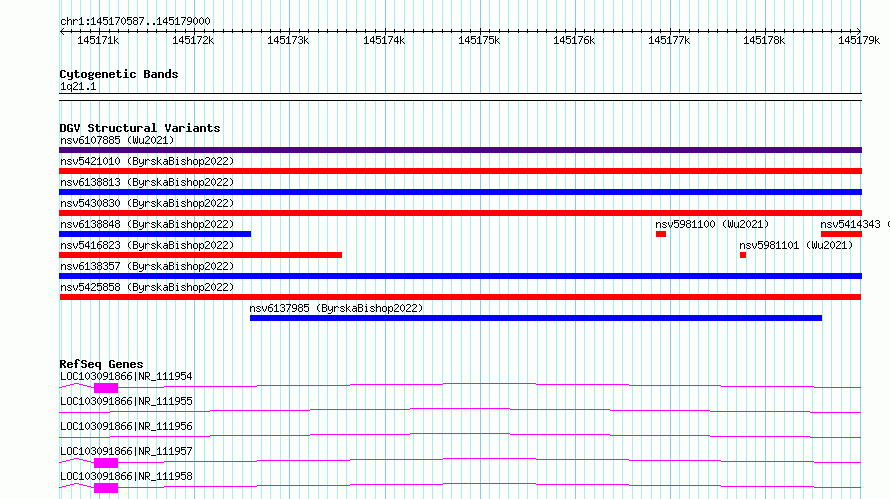The image size is (890, 499).
Task: Open transcript LOC103091866|NR_111956 label
Action: tap(126, 426)
